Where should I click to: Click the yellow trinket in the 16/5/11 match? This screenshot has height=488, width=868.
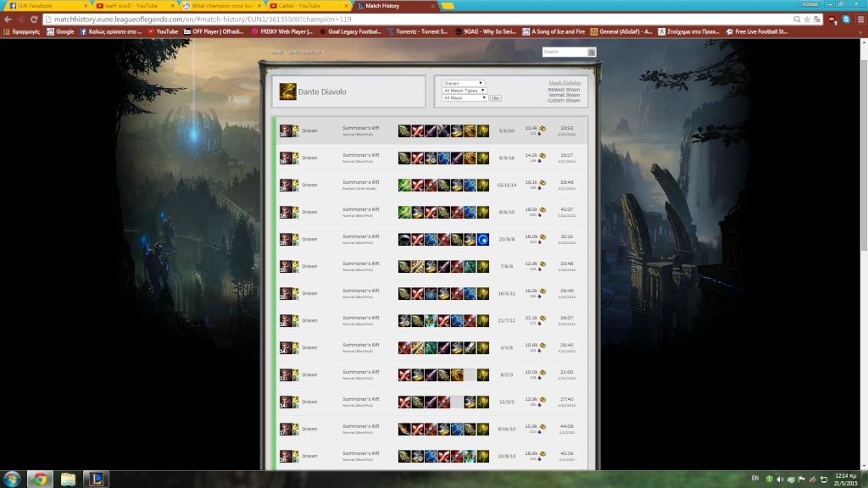pos(483,293)
